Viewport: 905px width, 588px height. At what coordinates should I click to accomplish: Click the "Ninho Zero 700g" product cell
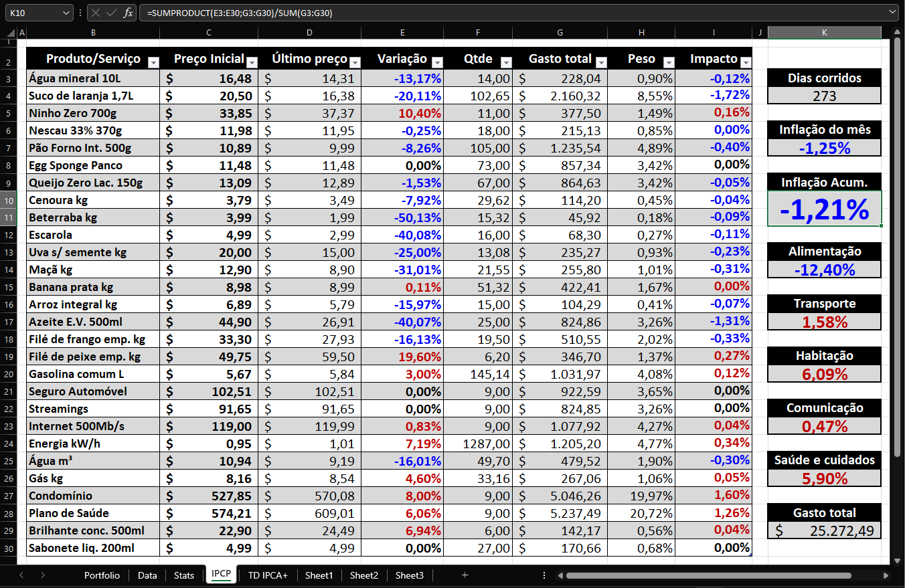click(x=93, y=113)
